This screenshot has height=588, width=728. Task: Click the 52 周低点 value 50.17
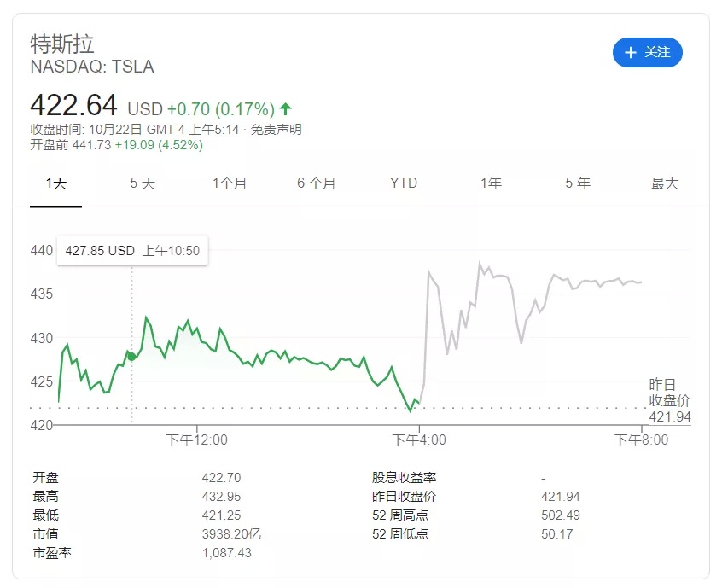(x=556, y=534)
